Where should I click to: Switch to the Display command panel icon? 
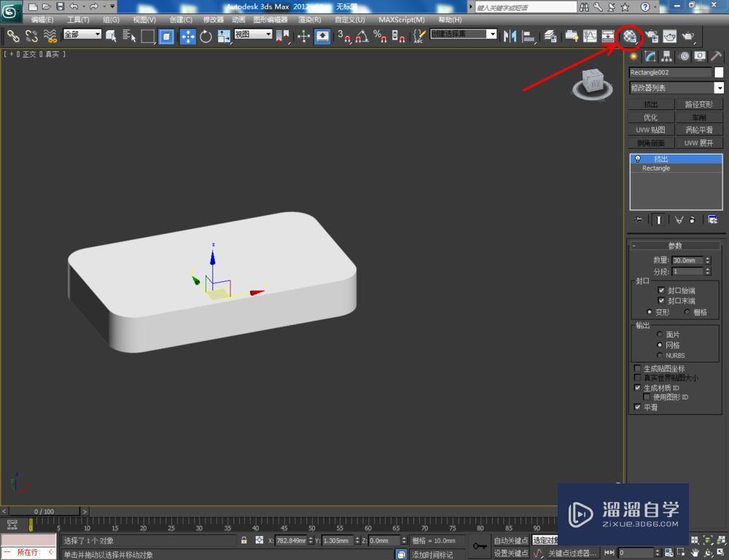(699, 57)
